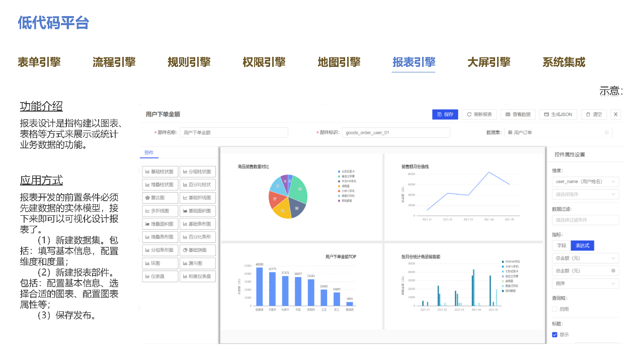Screen dimensions: 644x362
Task: Pick the 基础饼图 pie chart widget
Action: pyautogui.click(x=198, y=250)
